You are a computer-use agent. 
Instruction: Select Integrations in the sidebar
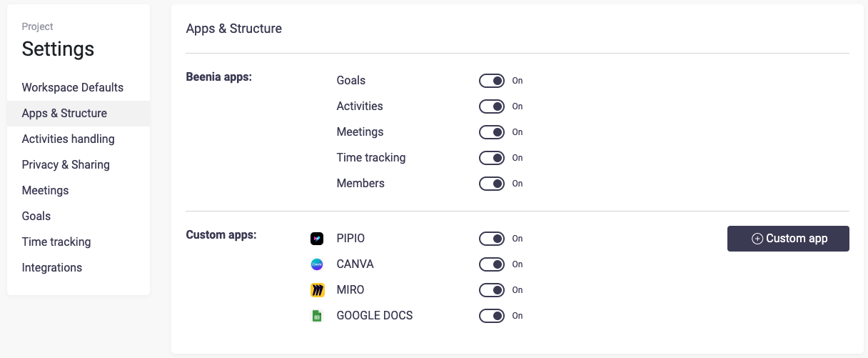52,268
